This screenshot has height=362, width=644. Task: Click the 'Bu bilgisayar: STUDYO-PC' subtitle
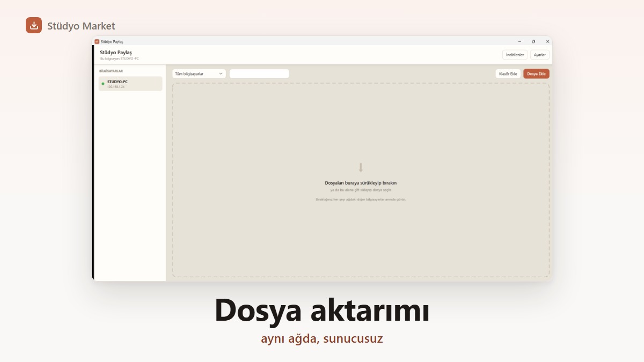point(120,58)
